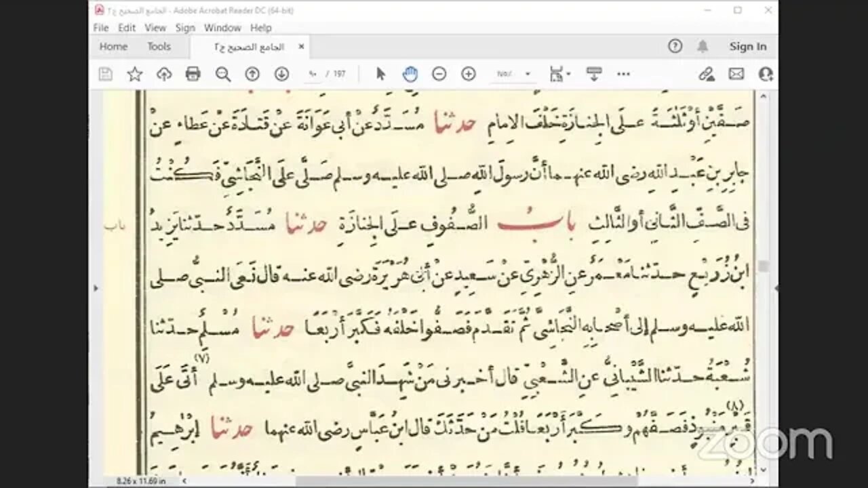Open the Edit menu
The image size is (868, 488).
click(x=127, y=28)
